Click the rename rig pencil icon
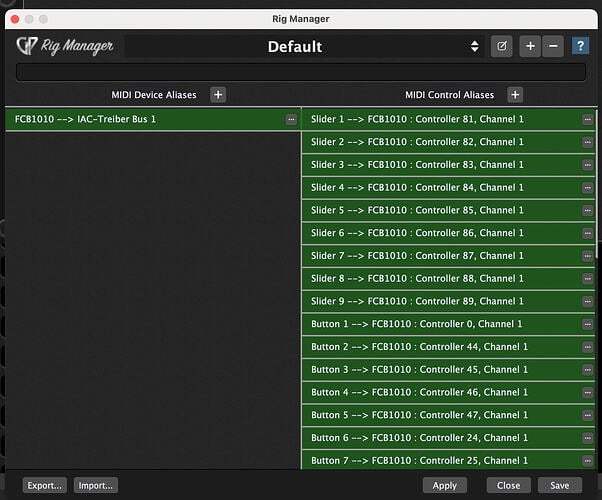 501,46
